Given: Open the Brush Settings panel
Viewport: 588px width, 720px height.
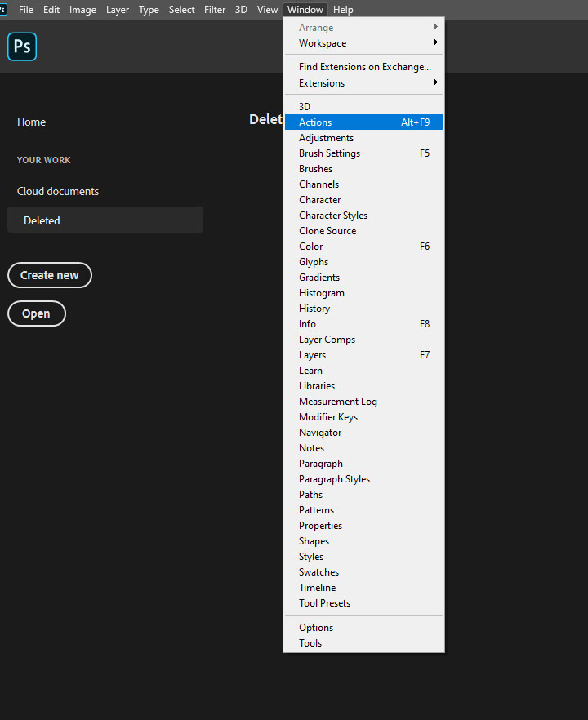Looking at the screenshot, I should click(329, 153).
